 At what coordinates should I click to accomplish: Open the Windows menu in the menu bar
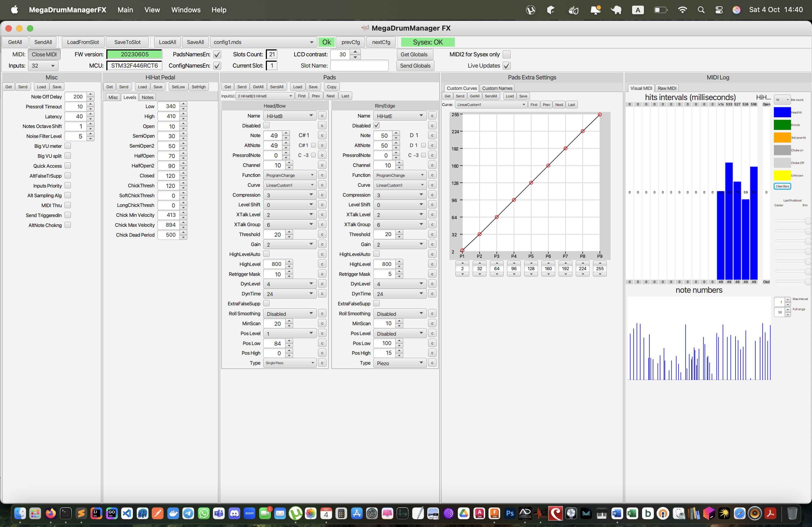(x=186, y=10)
